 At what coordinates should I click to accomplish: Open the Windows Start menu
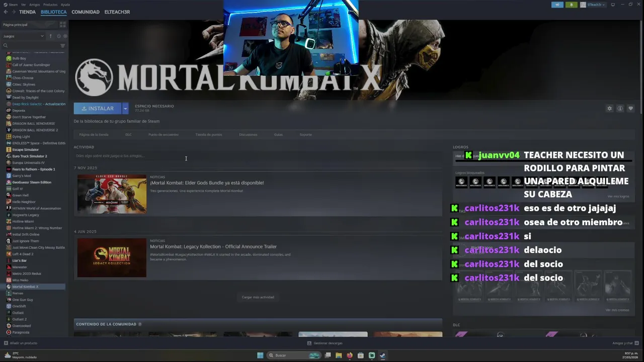(260, 355)
